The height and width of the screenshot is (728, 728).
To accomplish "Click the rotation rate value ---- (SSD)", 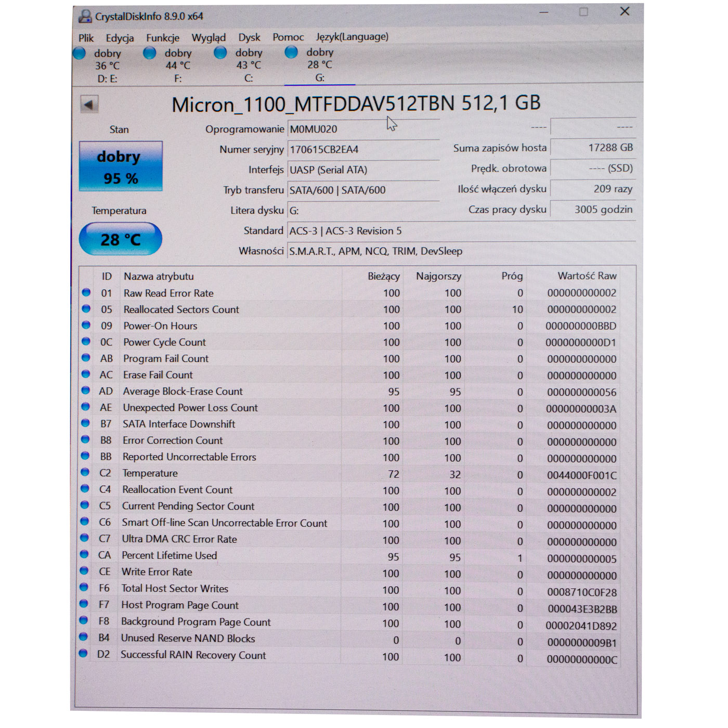I will [x=593, y=168].
